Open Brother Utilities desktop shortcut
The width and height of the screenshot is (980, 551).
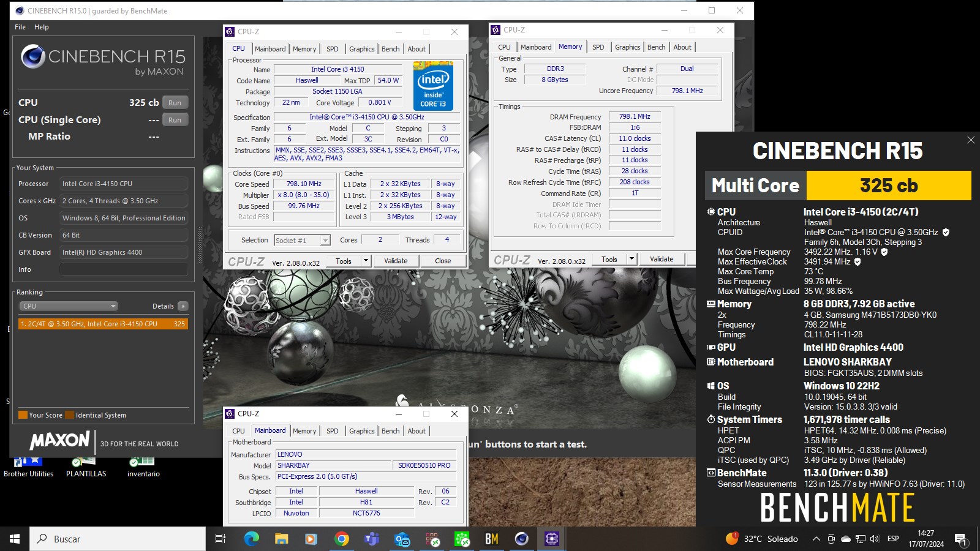28,467
